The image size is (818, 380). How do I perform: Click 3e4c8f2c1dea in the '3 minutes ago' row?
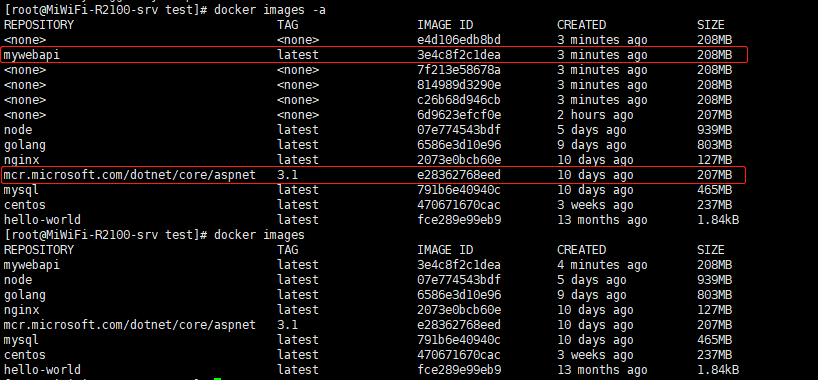tap(459, 55)
